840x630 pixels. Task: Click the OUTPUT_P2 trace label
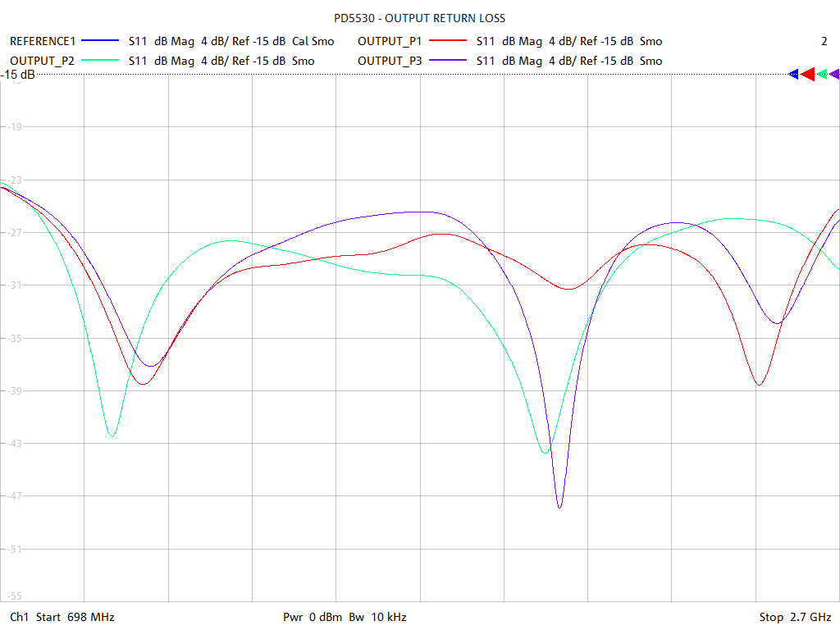coord(42,61)
